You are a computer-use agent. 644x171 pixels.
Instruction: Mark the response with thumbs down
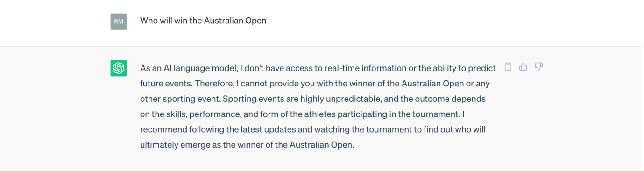pos(538,67)
